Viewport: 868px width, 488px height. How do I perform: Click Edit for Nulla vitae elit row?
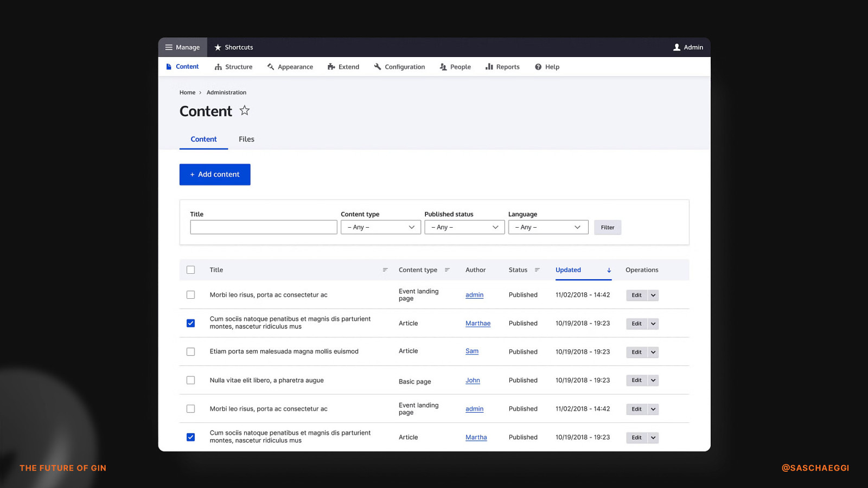[637, 380]
